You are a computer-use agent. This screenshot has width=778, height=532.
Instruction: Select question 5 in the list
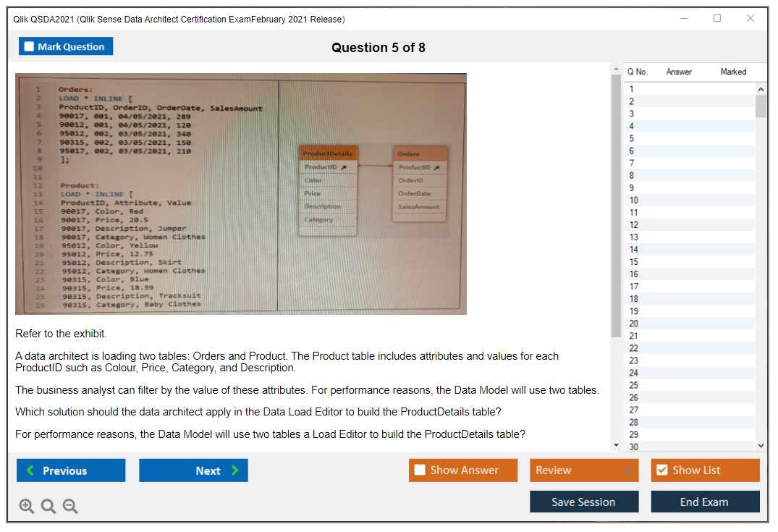[x=632, y=138]
